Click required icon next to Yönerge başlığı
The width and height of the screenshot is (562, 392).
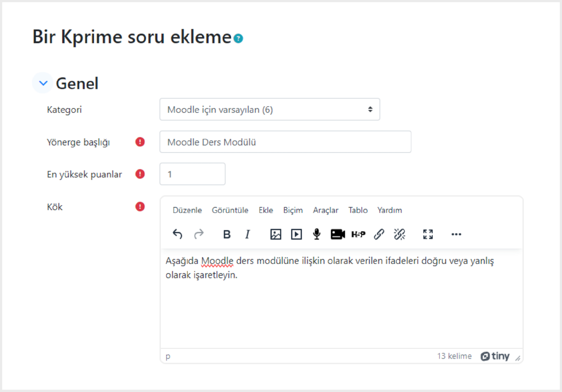[x=140, y=142]
